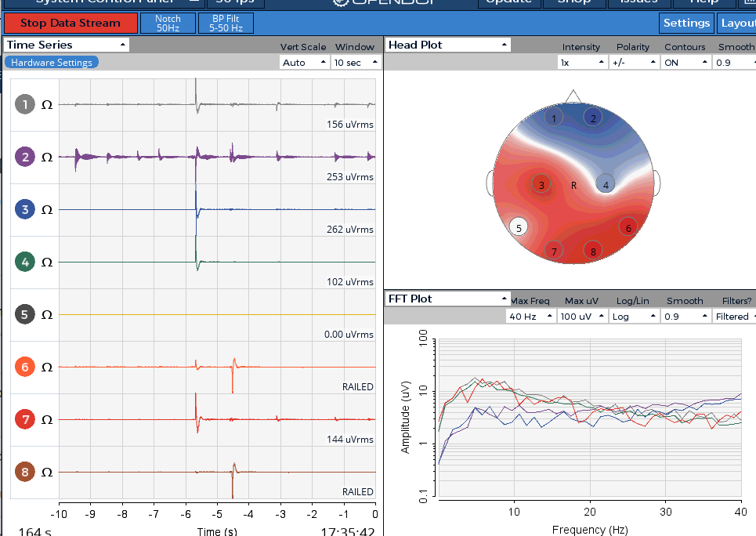Open Log/Lin scale dropdown in FFT Plot

634,317
